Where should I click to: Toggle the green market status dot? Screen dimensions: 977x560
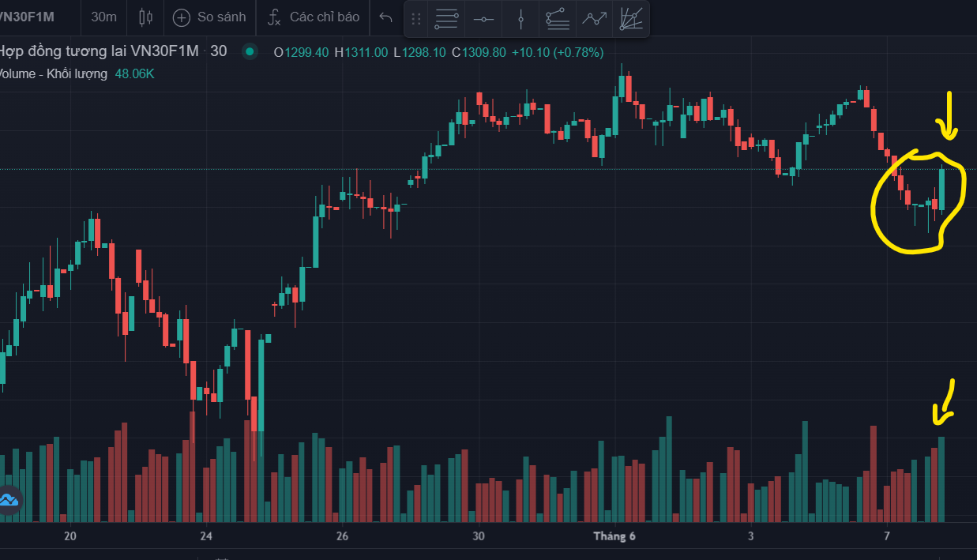[250, 52]
